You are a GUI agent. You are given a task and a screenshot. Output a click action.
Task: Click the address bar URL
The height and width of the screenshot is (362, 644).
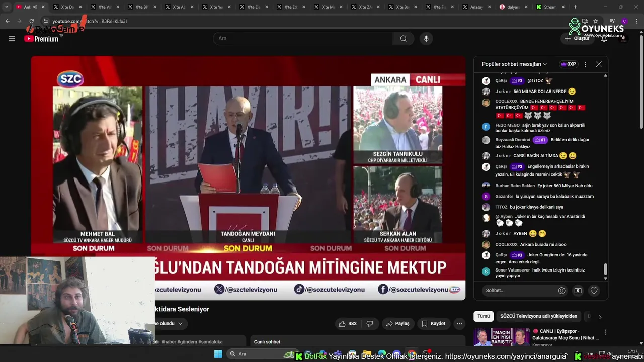pyautogui.click(x=90, y=21)
